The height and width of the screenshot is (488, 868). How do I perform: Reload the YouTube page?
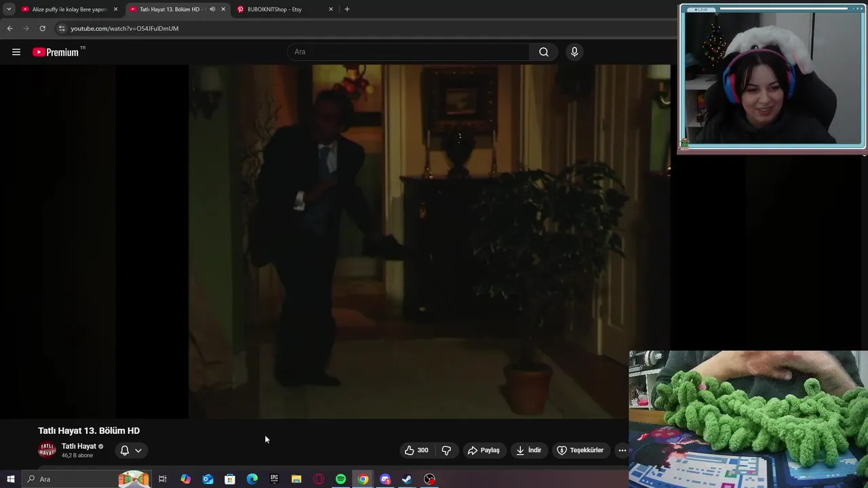click(42, 28)
